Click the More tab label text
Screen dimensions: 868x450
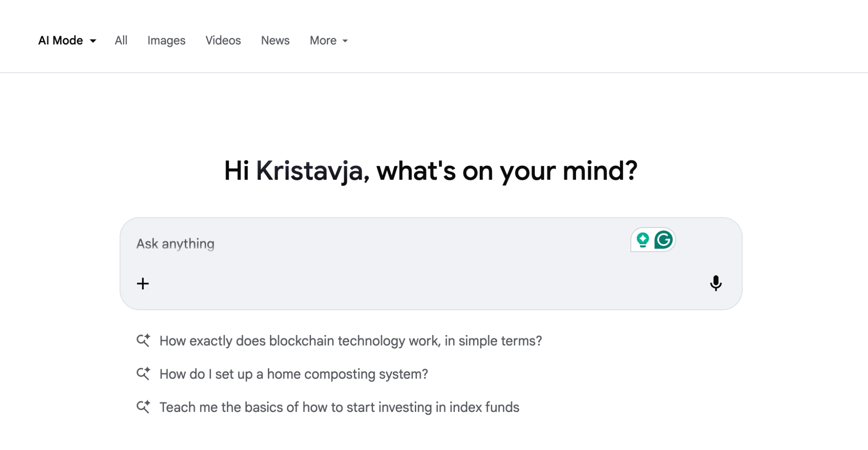323,41
